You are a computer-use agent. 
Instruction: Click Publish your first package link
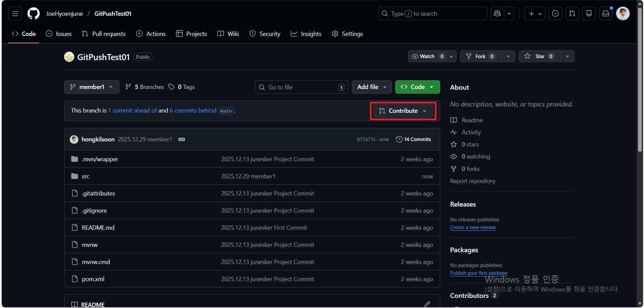coord(478,273)
